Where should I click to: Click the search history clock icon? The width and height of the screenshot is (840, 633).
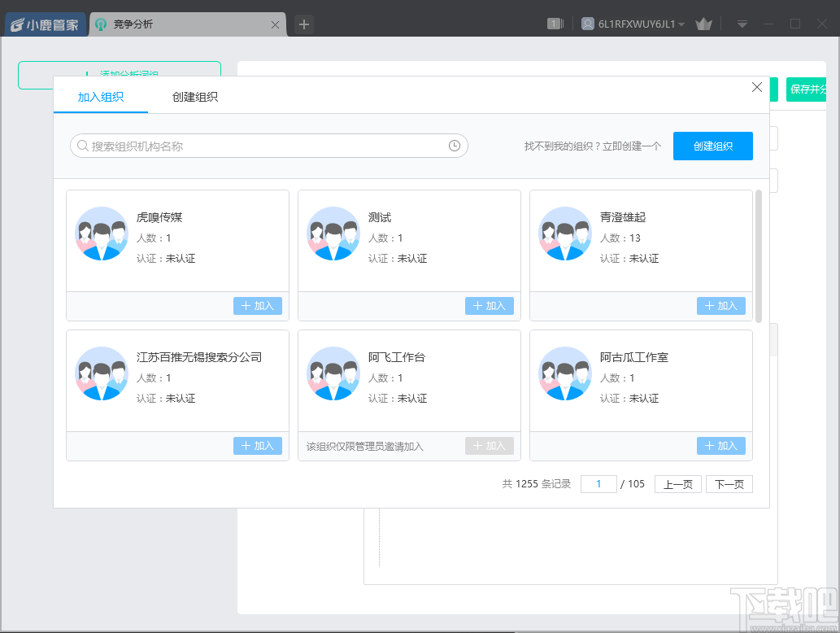[455, 145]
